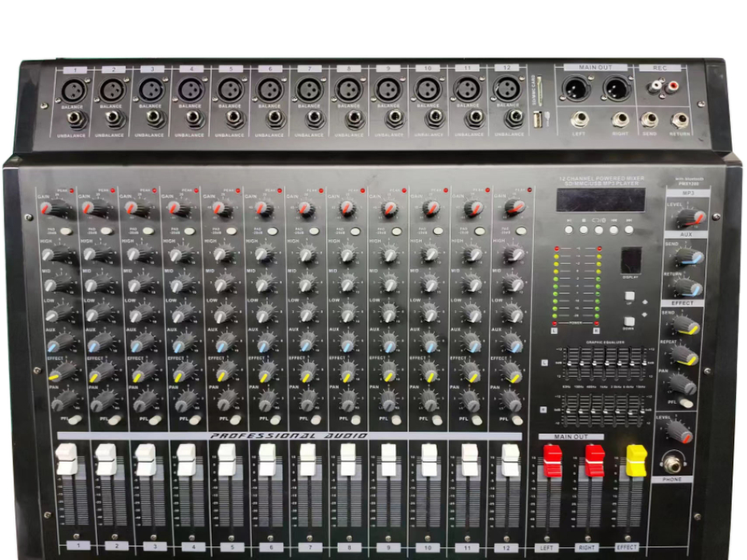Image resolution: width=747 pixels, height=560 pixels.
Task: Toggle the effect section PFL switch
Action: 686,403
